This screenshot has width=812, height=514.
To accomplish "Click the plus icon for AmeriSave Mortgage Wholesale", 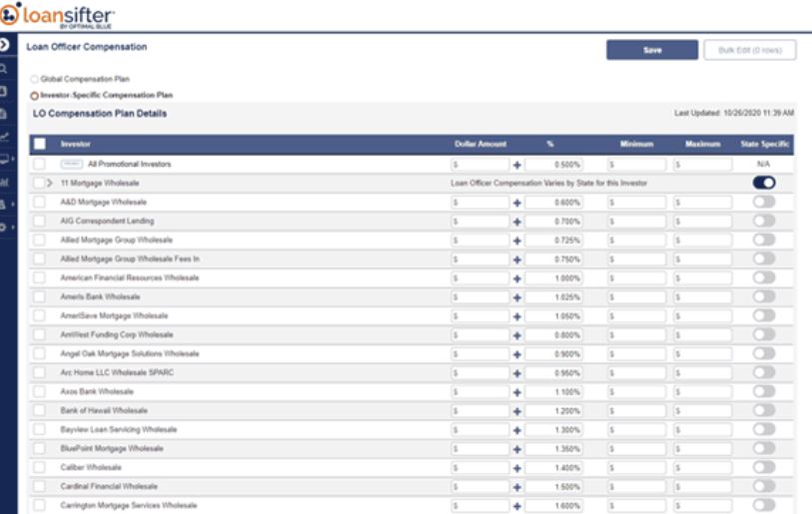I will pyautogui.click(x=516, y=316).
